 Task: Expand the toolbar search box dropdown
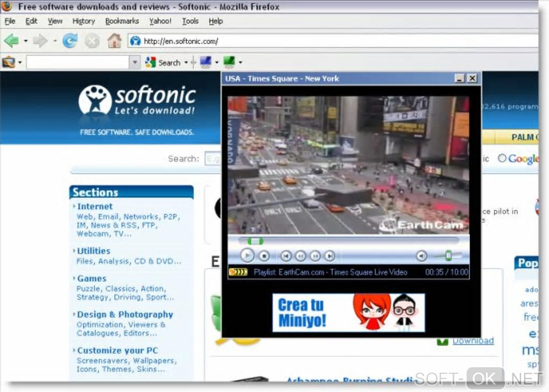tap(135, 62)
